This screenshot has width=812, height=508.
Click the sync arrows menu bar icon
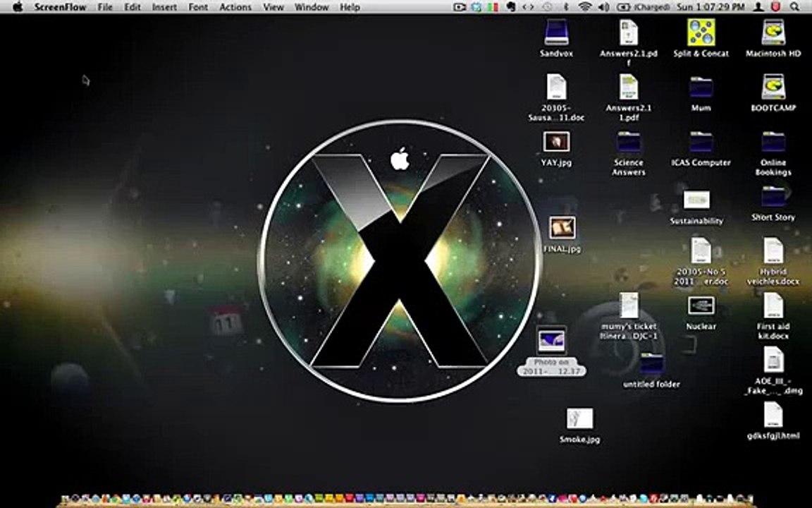[x=528, y=7]
